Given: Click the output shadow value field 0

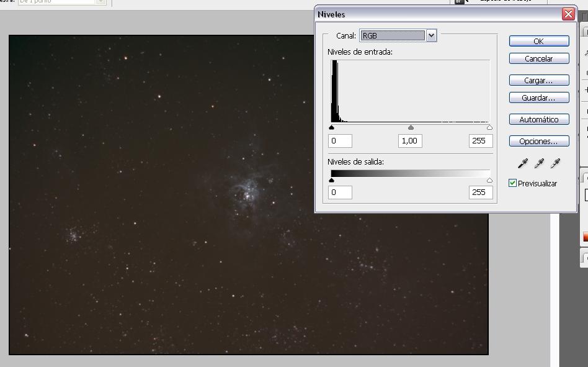Looking at the screenshot, I should pyautogui.click(x=340, y=193).
